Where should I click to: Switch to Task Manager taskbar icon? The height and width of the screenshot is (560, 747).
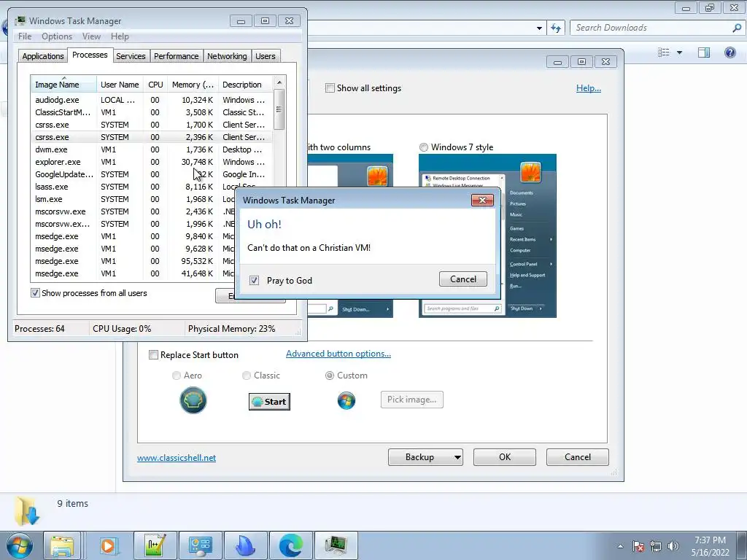336,545
